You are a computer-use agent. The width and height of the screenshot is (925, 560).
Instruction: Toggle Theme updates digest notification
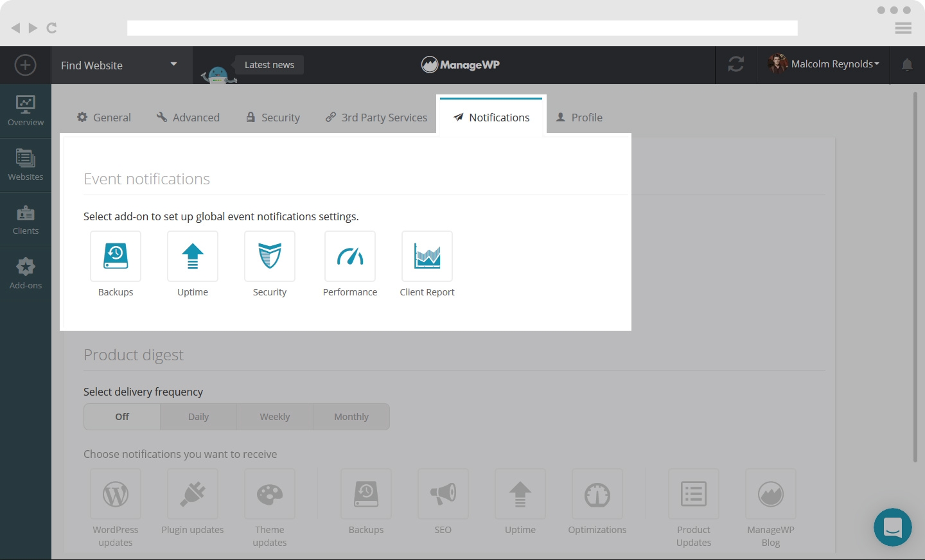click(270, 494)
